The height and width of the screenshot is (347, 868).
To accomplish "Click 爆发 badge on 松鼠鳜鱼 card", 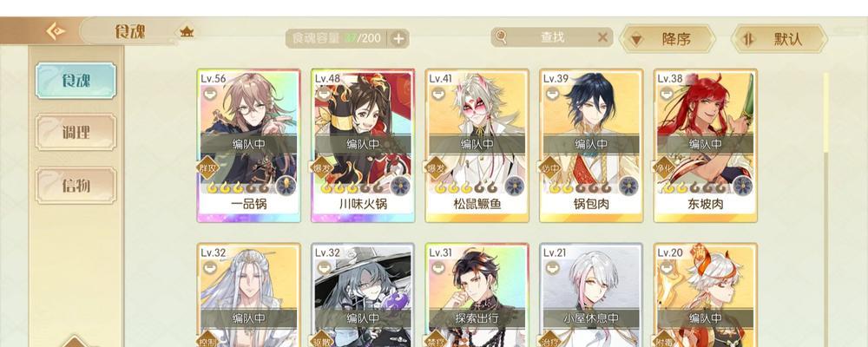I will pyautogui.click(x=437, y=167).
